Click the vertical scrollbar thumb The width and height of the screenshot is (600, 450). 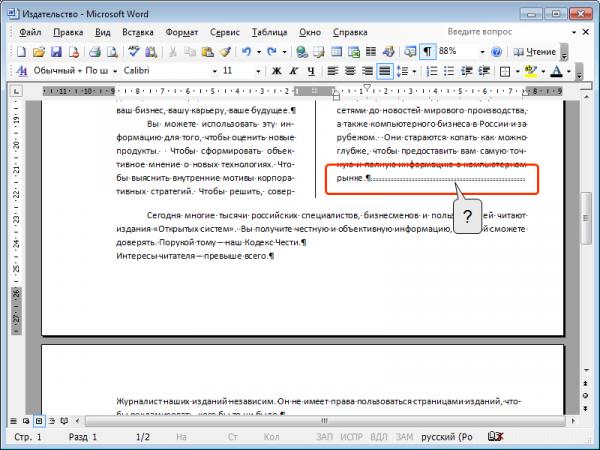coord(586,218)
